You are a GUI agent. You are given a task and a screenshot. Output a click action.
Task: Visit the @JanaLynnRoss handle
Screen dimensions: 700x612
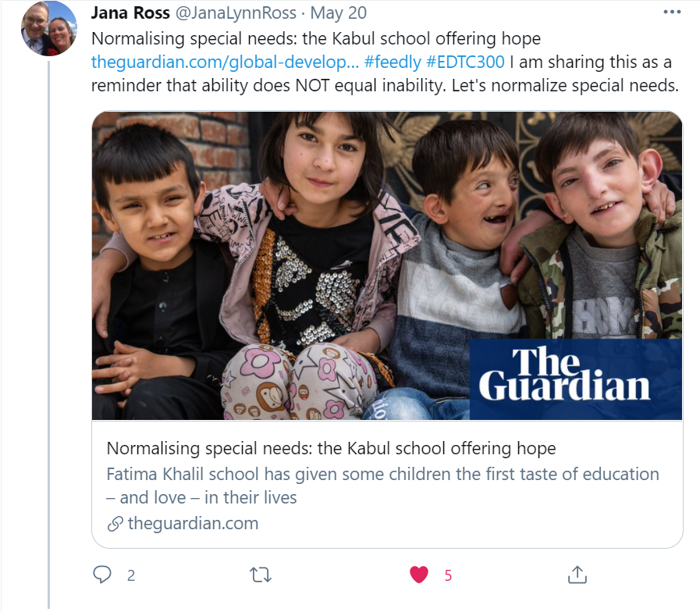point(236,13)
